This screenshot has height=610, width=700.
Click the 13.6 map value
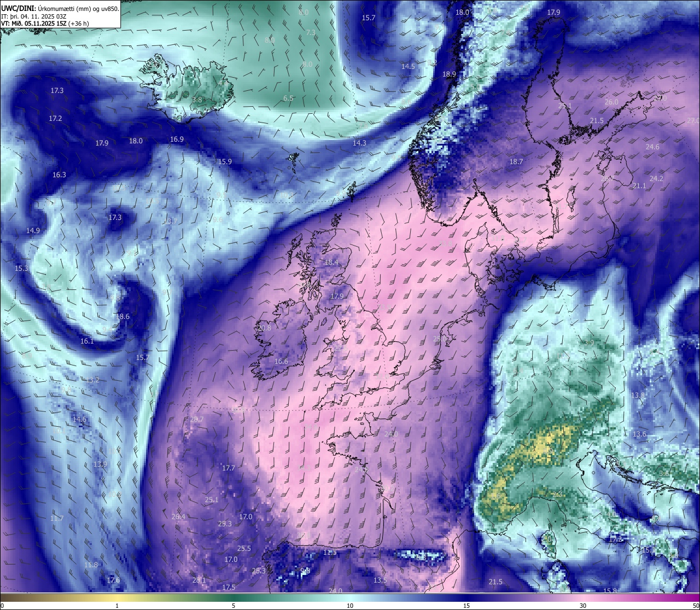click(639, 434)
